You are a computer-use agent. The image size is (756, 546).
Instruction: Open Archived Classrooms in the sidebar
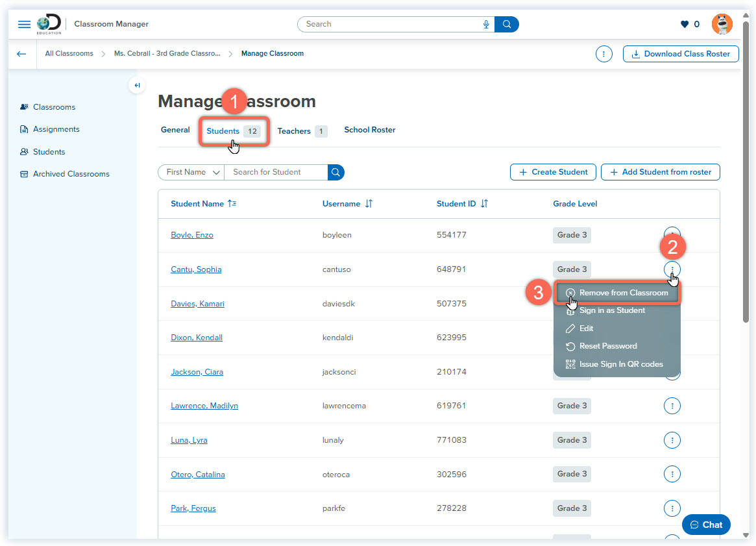[71, 173]
